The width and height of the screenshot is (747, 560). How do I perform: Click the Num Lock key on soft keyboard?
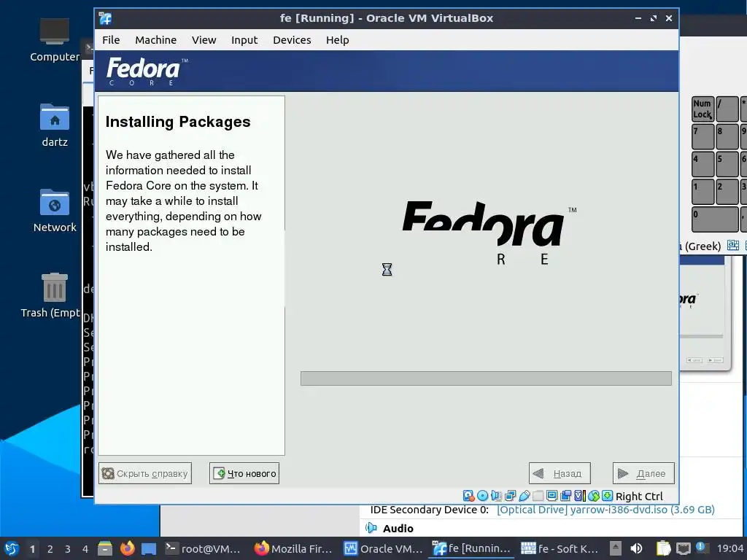703,109
